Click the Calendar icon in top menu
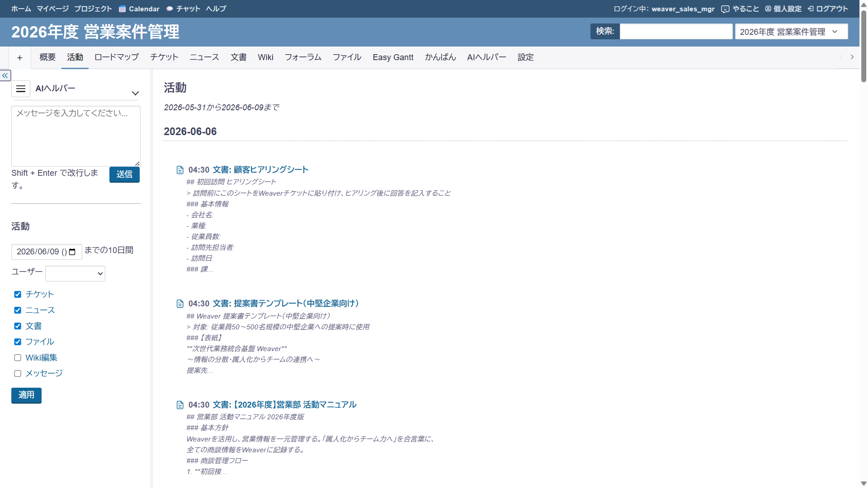Screen dimensions: 868x488 pyautogui.click(x=122, y=9)
